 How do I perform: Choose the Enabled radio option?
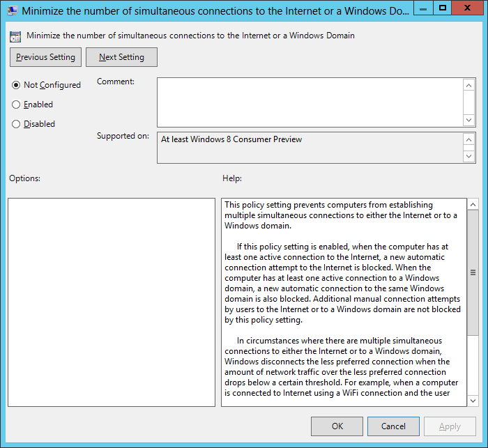click(x=16, y=105)
